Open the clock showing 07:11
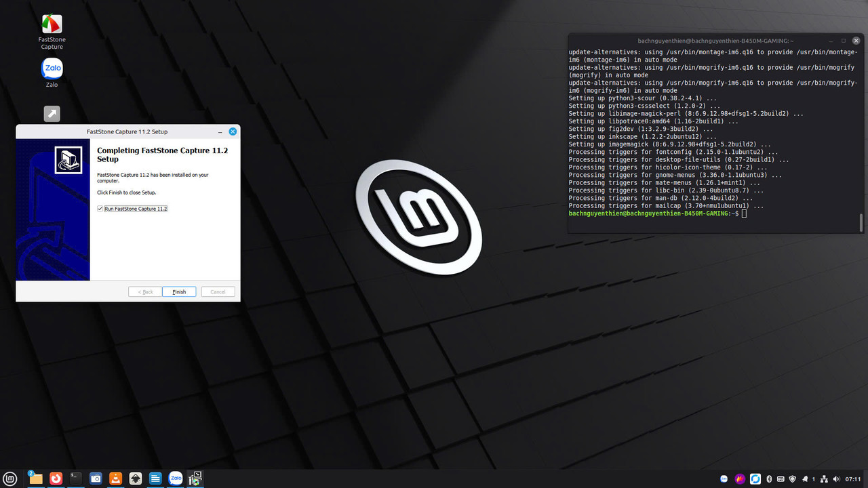868x488 pixels. (853, 479)
